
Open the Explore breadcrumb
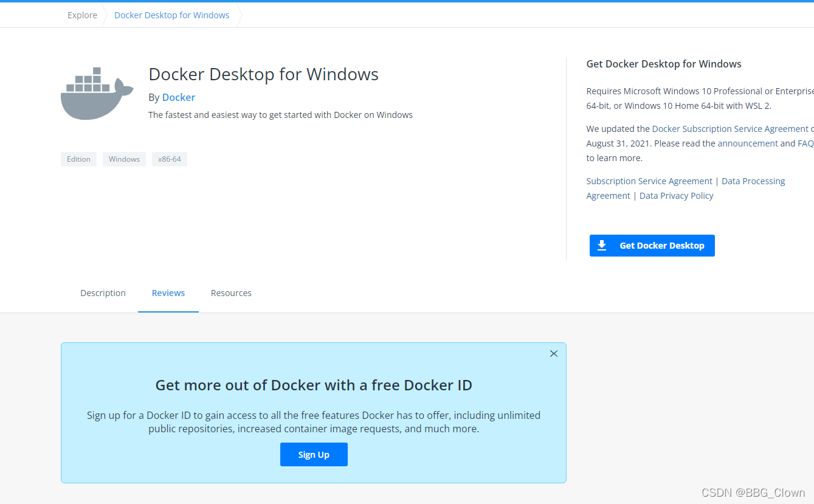pos(82,15)
